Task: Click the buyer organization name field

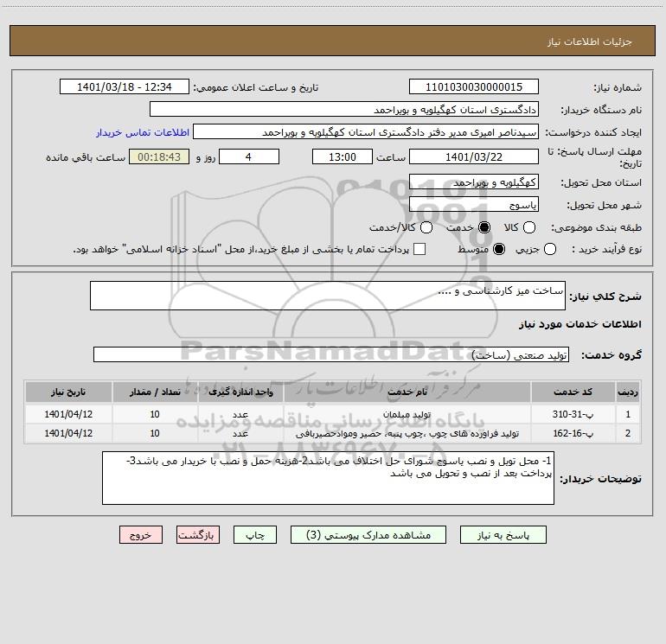Action: [x=344, y=110]
